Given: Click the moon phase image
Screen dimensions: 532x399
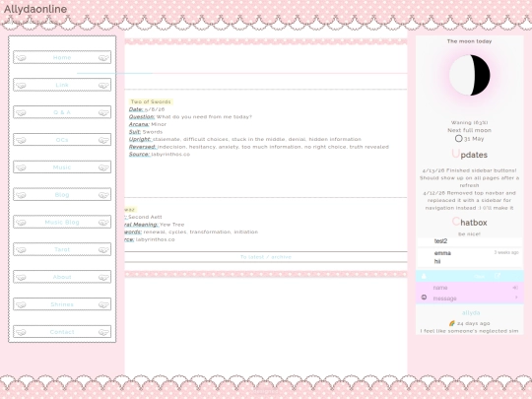Looking at the screenshot, I should click(470, 75).
